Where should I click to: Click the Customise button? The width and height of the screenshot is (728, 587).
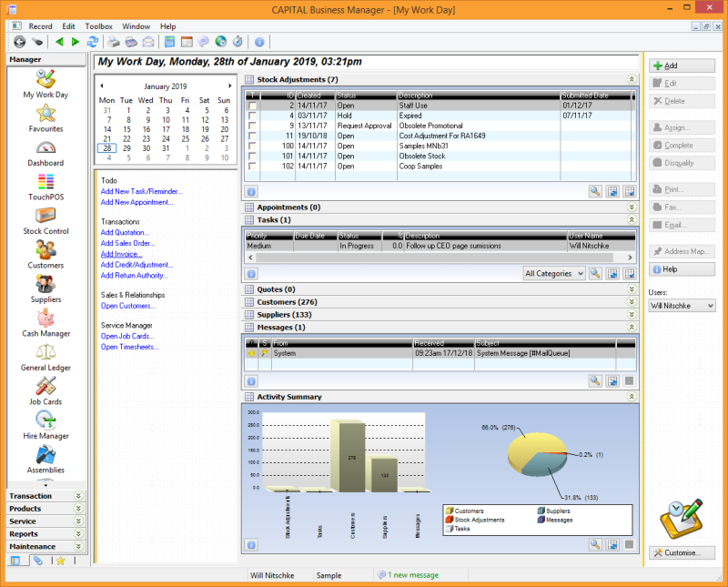(x=682, y=552)
